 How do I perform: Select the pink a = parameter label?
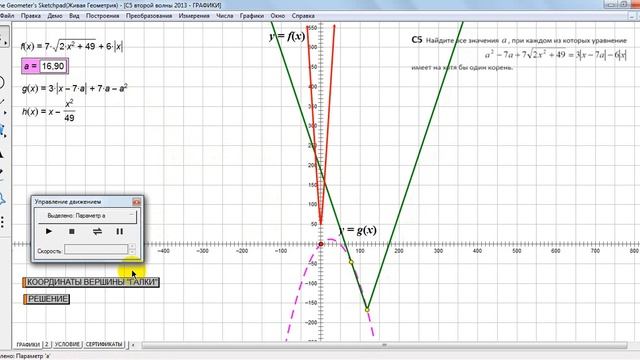coord(31,66)
